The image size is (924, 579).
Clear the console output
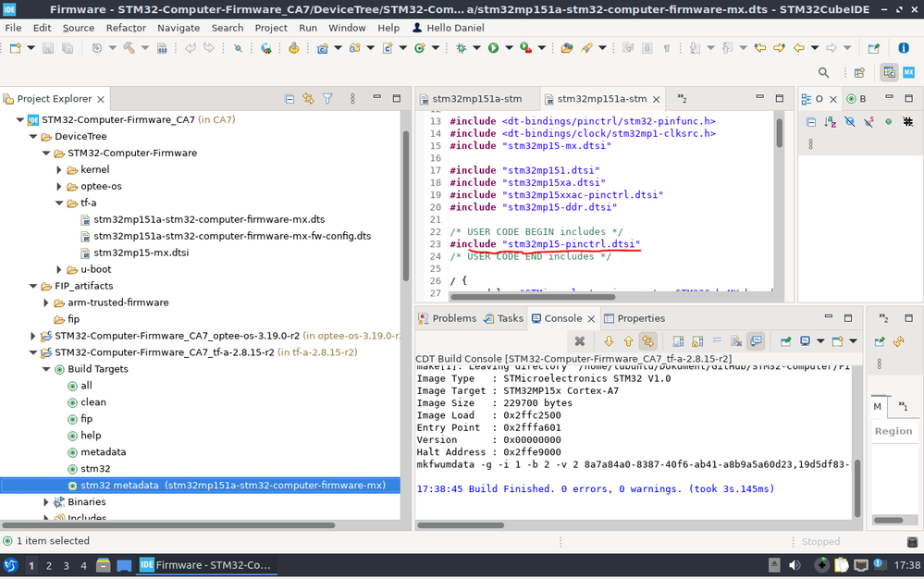tap(736, 341)
